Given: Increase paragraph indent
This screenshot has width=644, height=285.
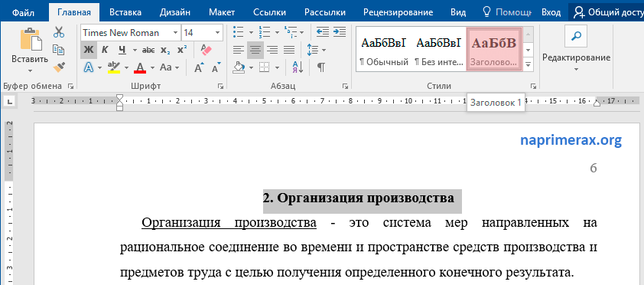Looking at the screenshot, I should (340, 31).
